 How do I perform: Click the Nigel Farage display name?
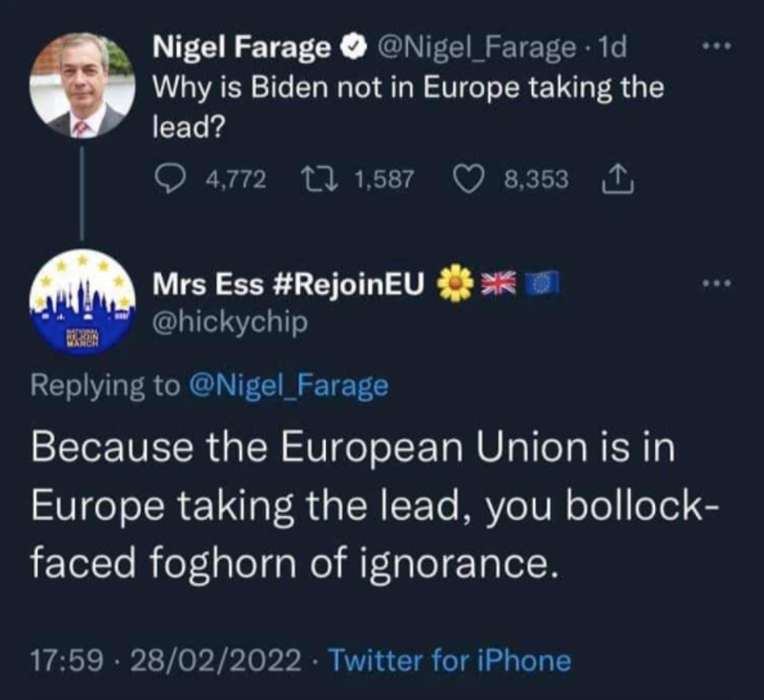(x=242, y=49)
